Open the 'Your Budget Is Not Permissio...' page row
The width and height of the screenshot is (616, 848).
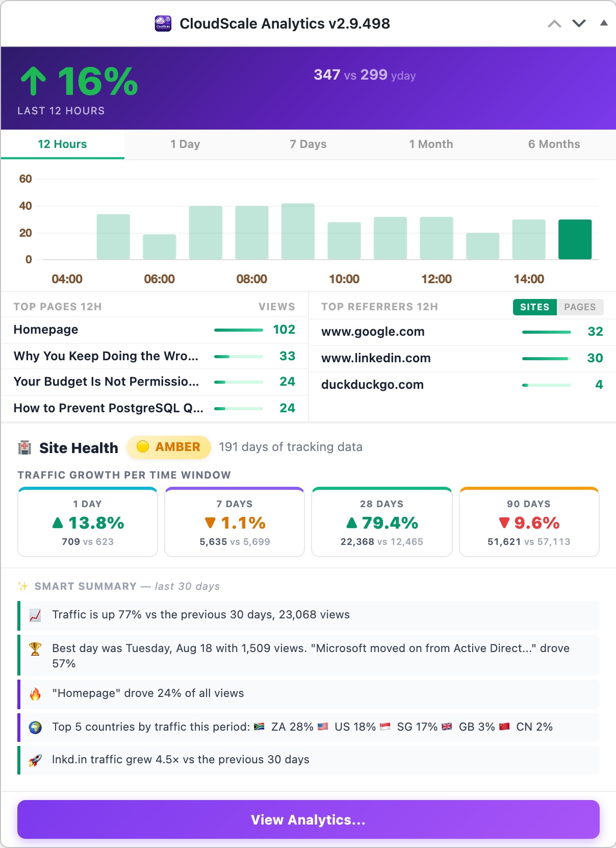(155, 382)
